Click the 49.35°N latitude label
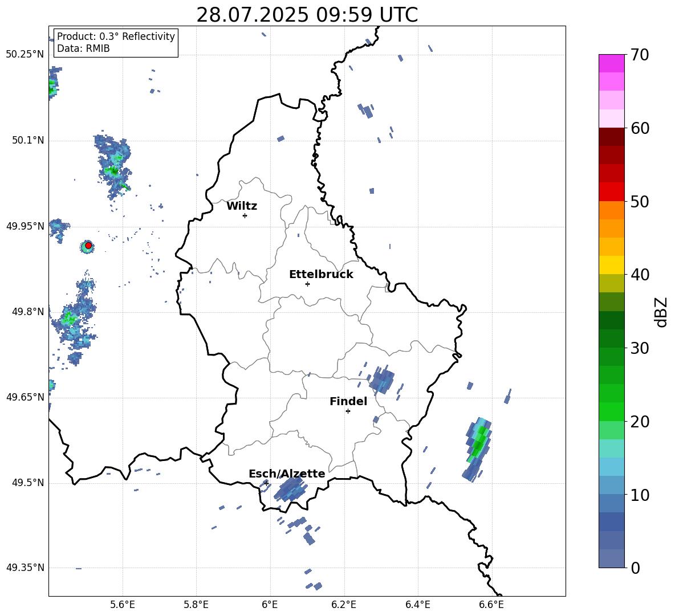This screenshot has width=675, height=616. [x=25, y=568]
